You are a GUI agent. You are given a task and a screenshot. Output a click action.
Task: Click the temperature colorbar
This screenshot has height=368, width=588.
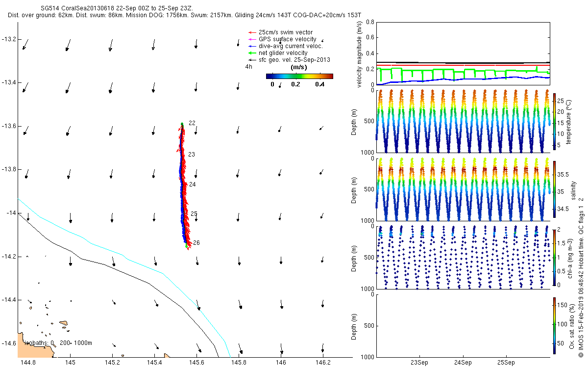555,121
